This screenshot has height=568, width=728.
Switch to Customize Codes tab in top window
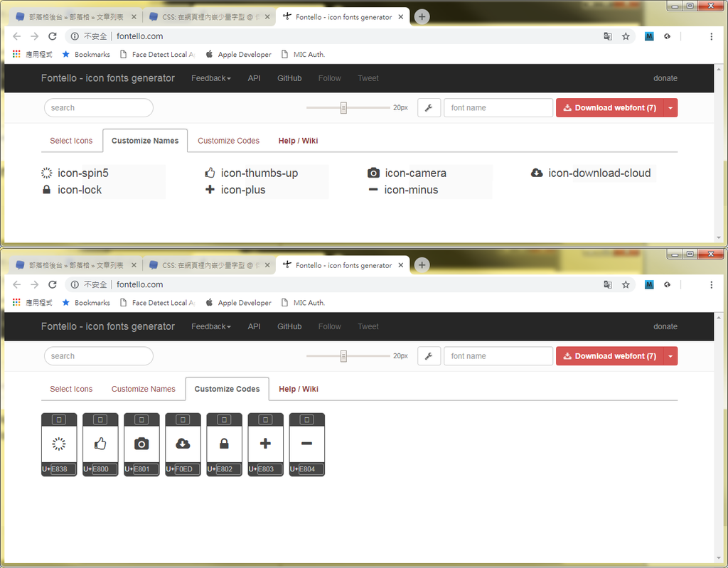point(228,141)
